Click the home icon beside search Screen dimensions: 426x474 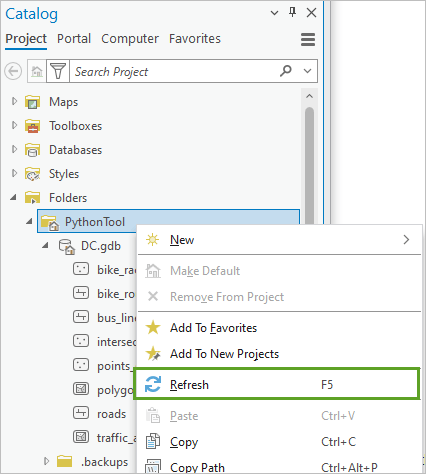pyautogui.click(x=37, y=71)
